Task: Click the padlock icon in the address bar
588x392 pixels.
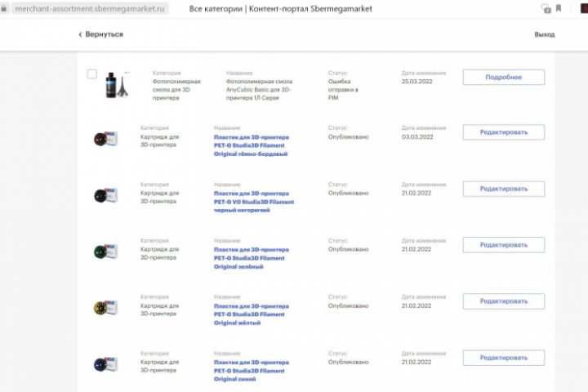Action: (x=4, y=8)
